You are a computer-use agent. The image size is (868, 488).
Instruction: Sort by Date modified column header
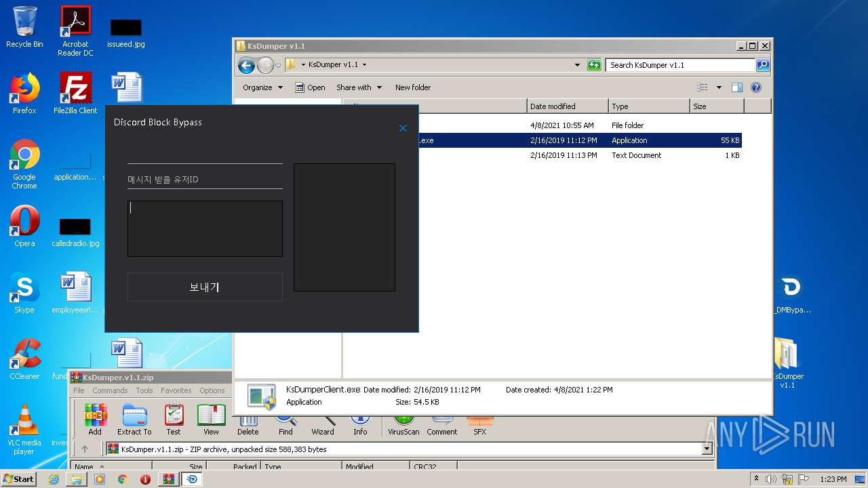568,106
